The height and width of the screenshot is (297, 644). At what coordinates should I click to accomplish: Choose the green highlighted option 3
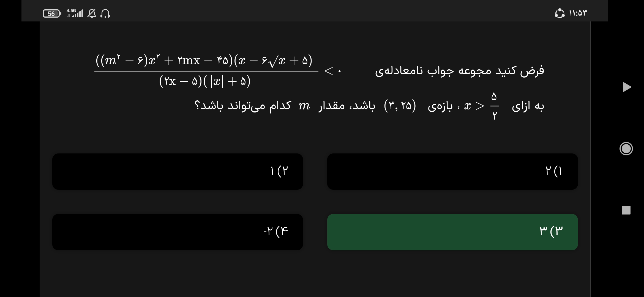[452, 232]
